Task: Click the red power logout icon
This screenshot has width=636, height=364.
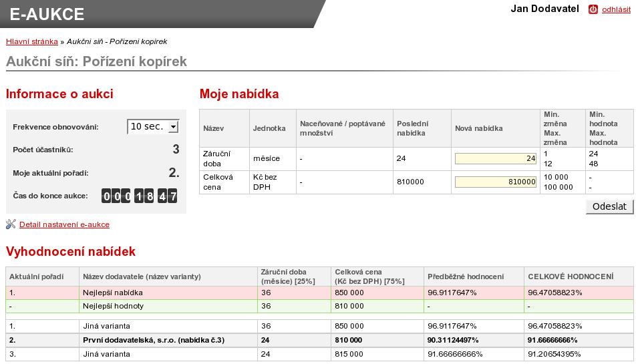Action: [x=593, y=9]
